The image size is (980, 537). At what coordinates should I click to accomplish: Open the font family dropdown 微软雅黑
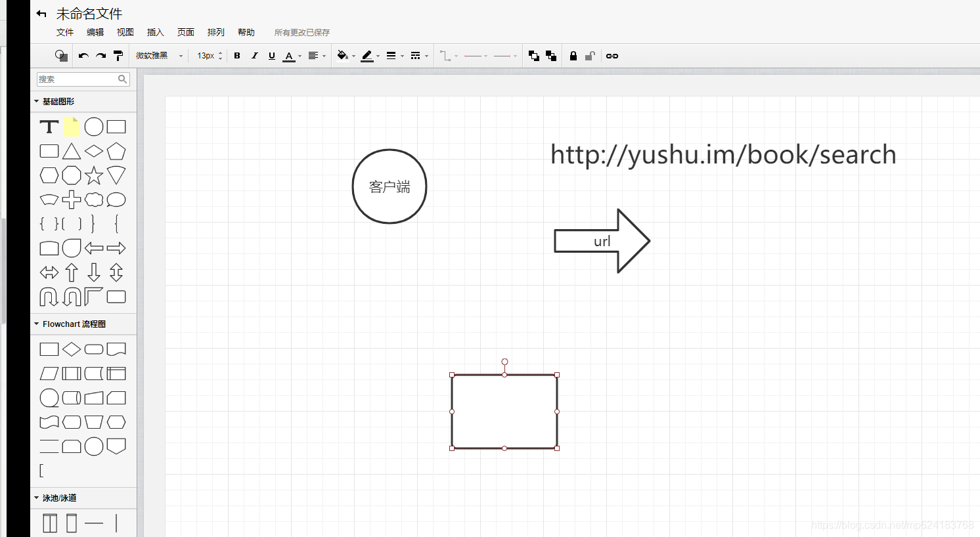pyautogui.click(x=159, y=56)
